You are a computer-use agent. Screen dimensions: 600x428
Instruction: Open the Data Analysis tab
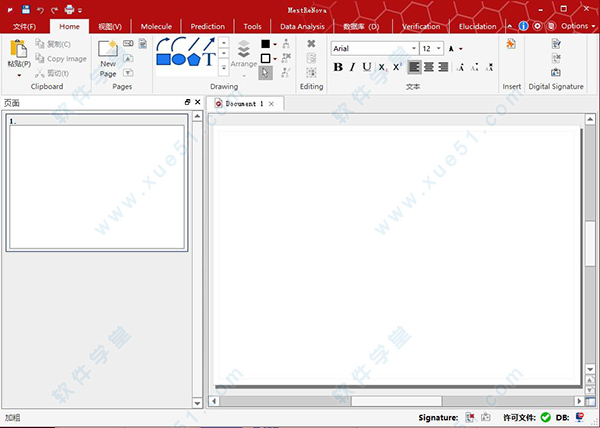click(x=302, y=26)
